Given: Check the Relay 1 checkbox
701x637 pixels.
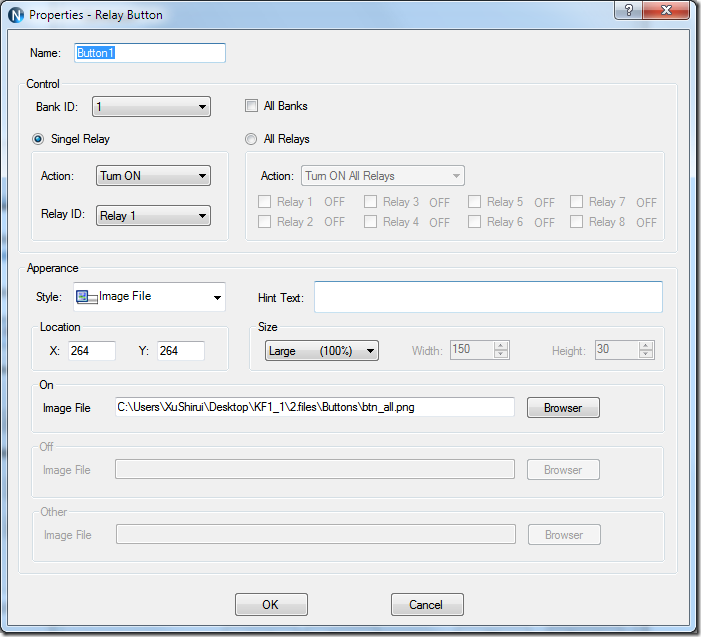Looking at the screenshot, I should pos(264,202).
